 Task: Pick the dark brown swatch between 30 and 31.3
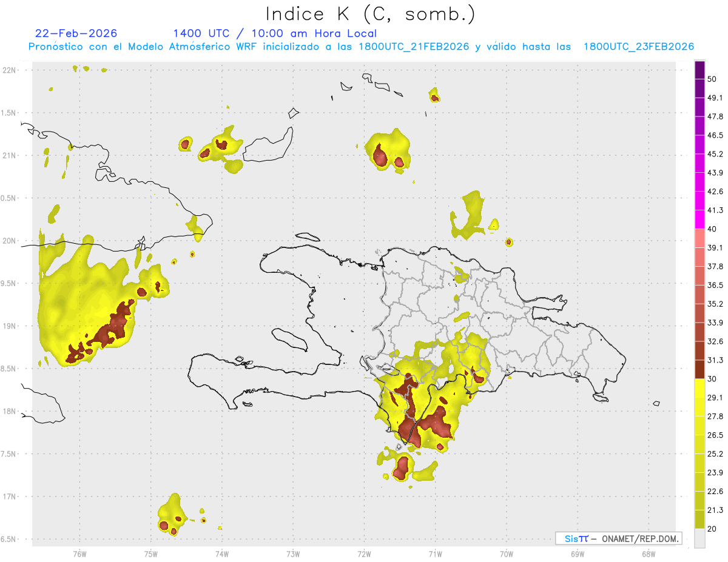pos(700,370)
